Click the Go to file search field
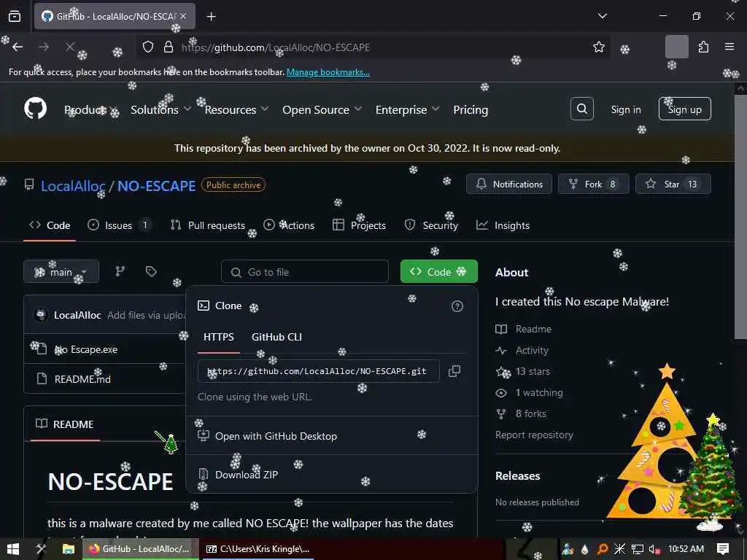Viewport: 747px width, 560px height. [x=305, y=272]
